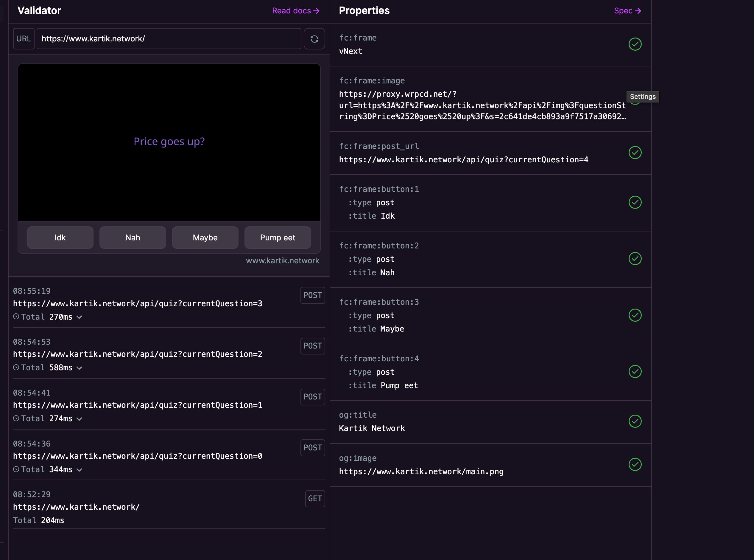The width and height of the screenshot is (754, 560).
Task: Click the Total 204ms entry
Action: (38, 520)
